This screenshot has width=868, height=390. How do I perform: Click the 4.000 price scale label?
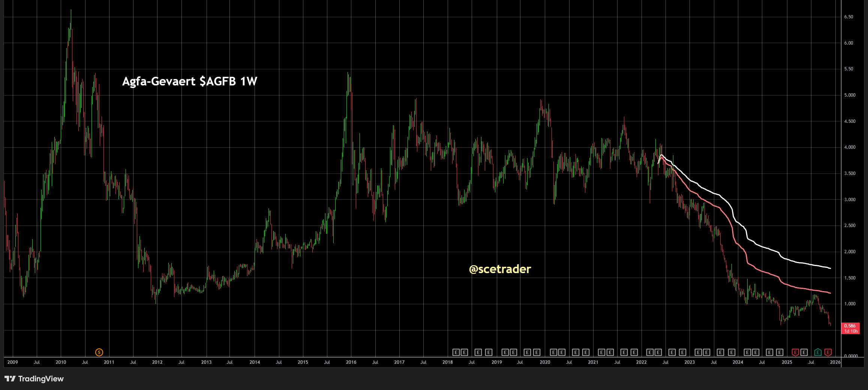pos(850,147)
